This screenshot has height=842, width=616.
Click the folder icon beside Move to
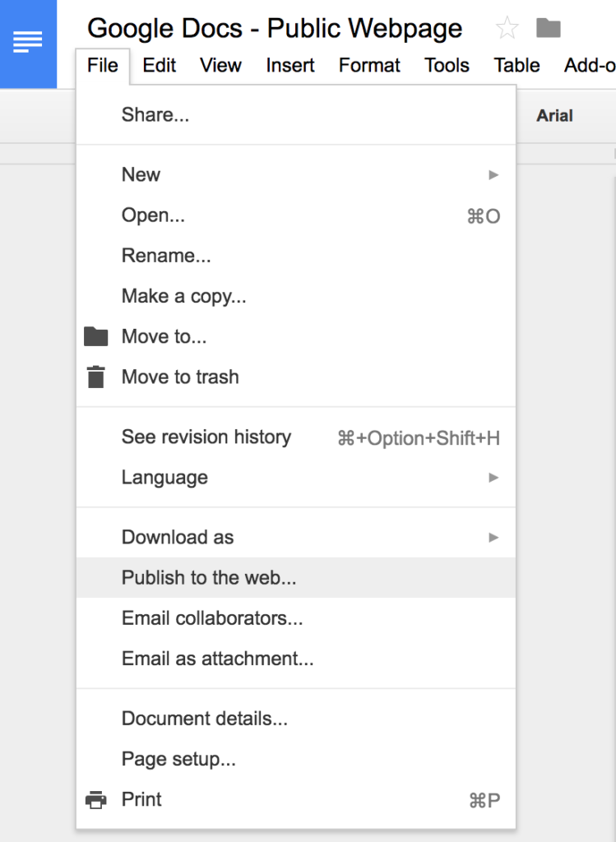tap(96, 336)
